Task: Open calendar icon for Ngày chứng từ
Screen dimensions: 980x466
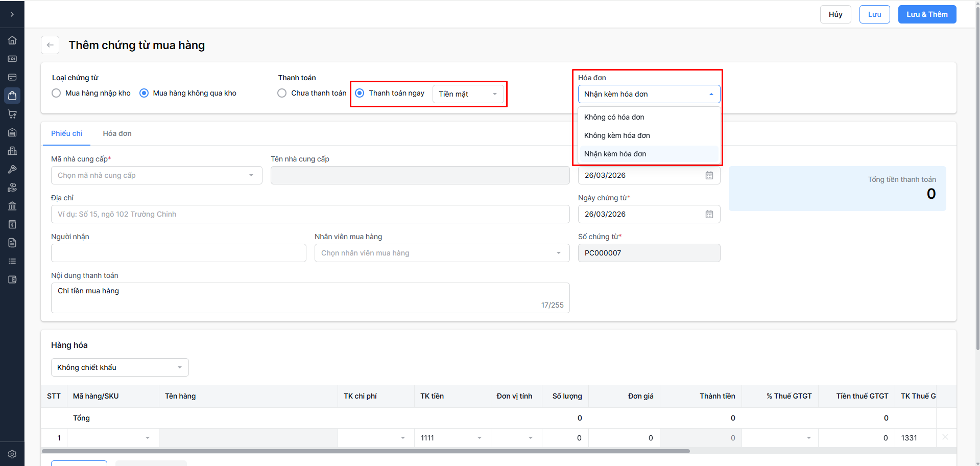Action: point(709,214)
